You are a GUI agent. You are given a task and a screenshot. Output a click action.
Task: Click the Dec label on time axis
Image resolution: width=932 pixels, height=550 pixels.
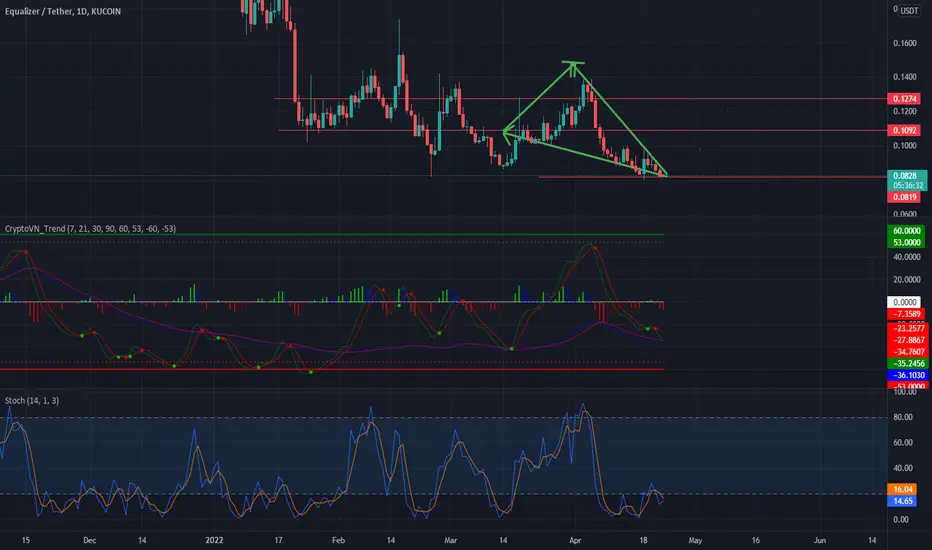(89, 540)
